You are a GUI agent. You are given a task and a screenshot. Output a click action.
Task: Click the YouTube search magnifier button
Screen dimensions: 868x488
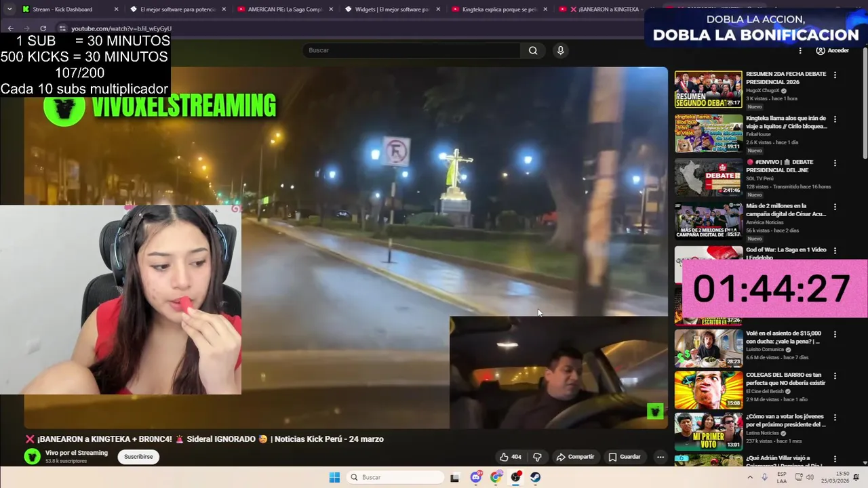coord(533,50)
